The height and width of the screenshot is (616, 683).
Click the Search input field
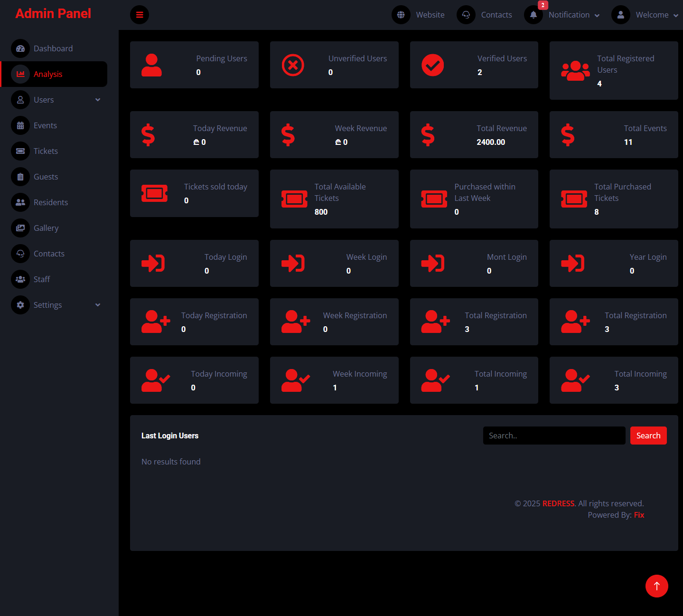pyautogui.click(x=554, y=436)
